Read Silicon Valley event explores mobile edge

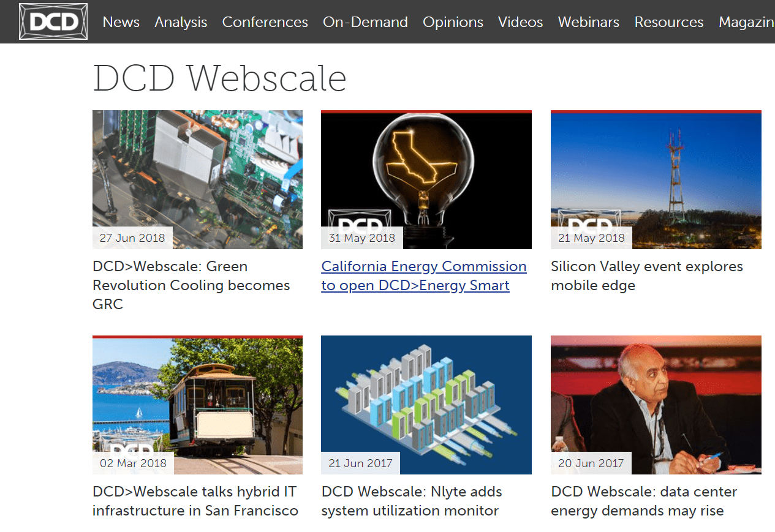(x=646, y=276)
